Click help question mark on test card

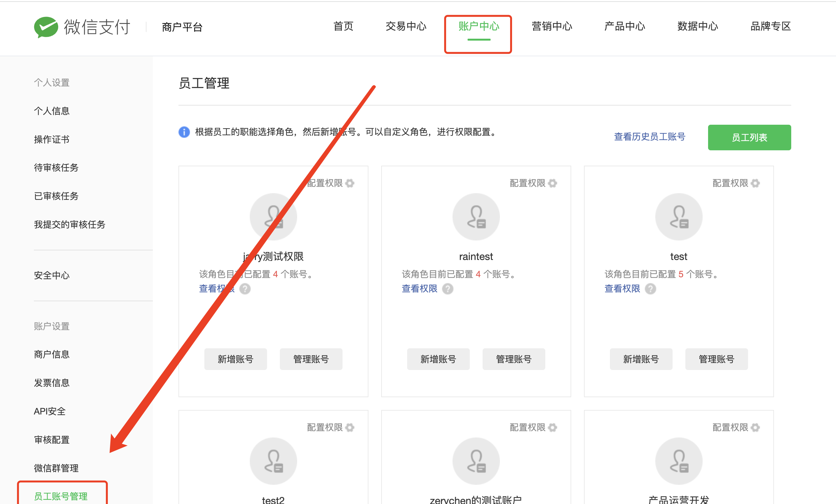[650, 289]
